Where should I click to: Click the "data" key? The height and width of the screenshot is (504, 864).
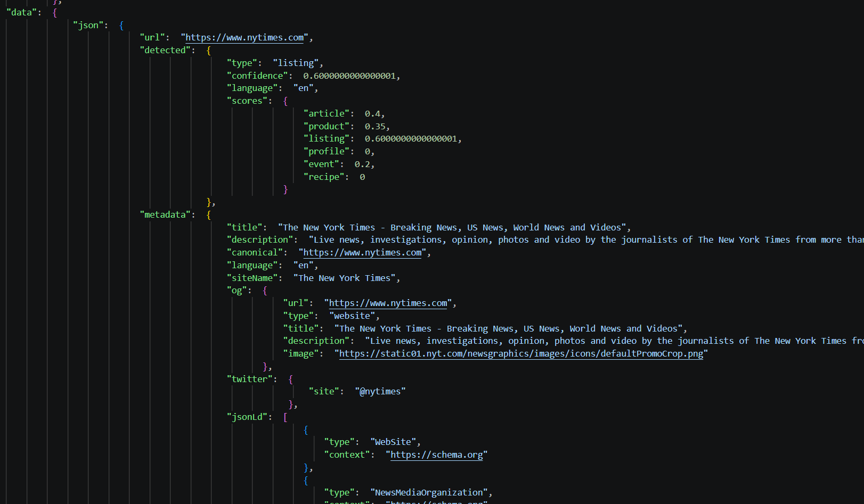[21, 12]
